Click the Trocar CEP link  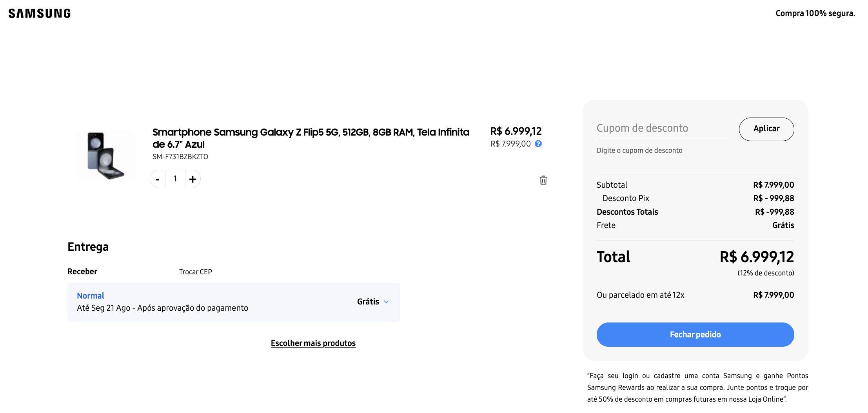tap(195, 272)
